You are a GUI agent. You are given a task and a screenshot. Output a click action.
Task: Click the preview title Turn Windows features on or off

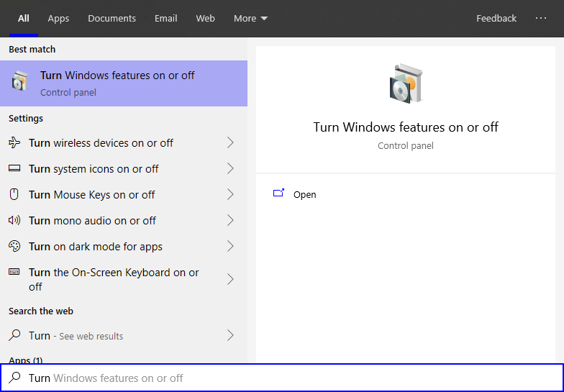click(406, 127)
